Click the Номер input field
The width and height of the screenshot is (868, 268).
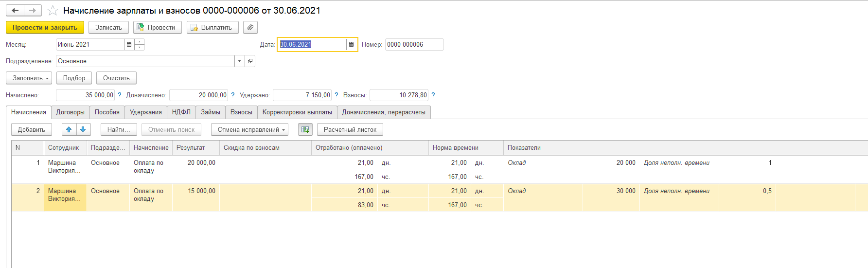(x=414, y=45)
